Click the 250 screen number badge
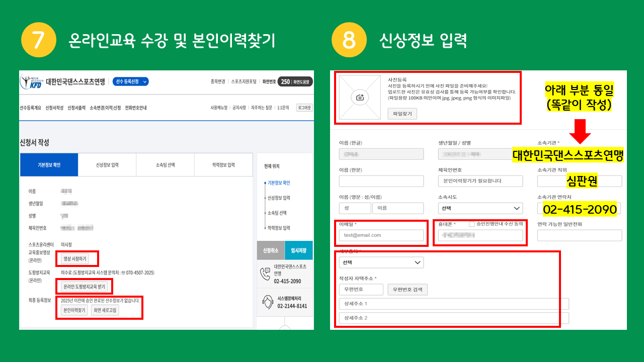The image size is (644, 362). click(x=285, y=81)
